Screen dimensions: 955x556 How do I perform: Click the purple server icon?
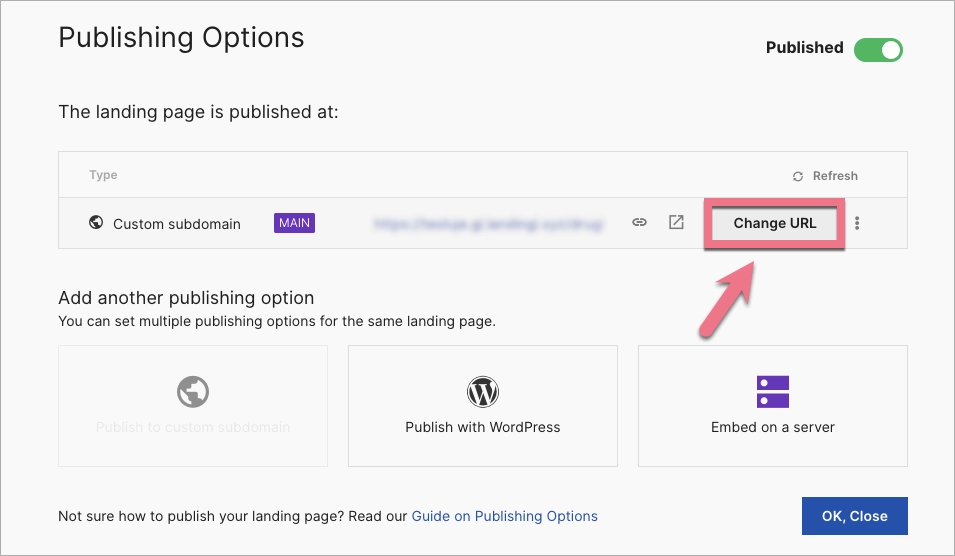tap(773, 391)
